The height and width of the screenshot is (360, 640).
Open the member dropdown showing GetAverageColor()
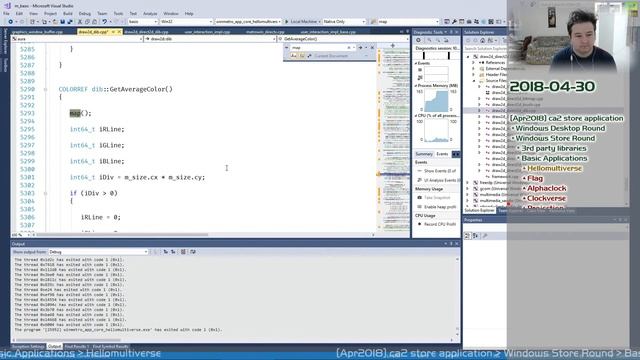tap(343, 39)
